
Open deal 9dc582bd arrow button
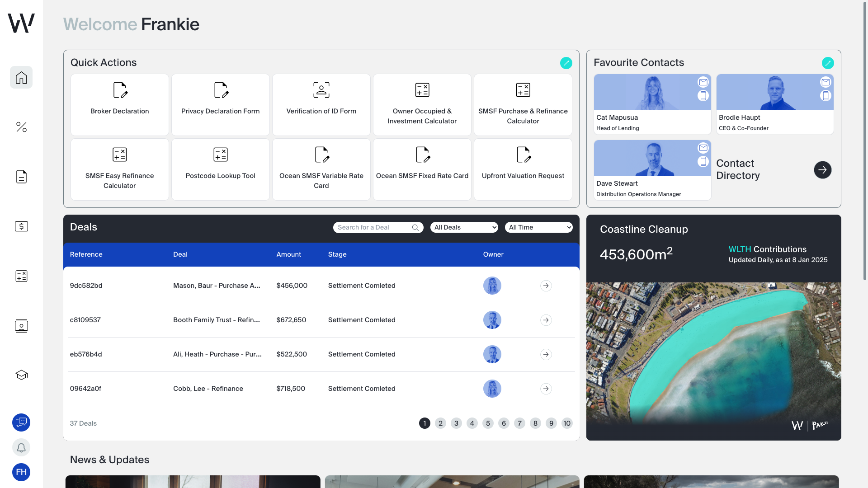click(x=546, y=286)
